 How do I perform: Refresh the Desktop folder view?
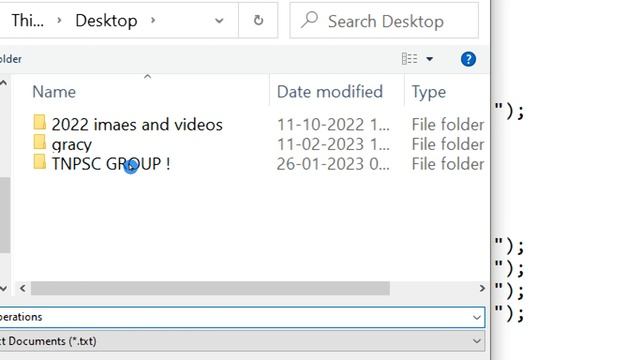coord(258,20)
